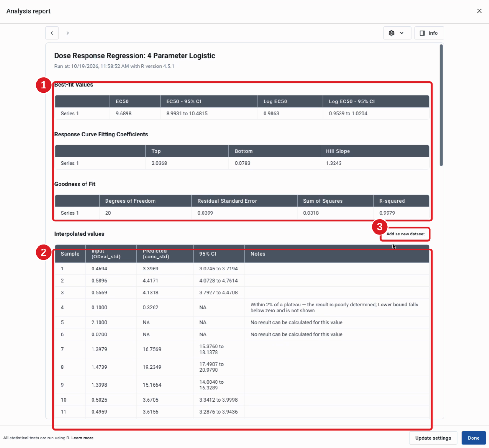Image resolution: width=489 pixels, height=448 pixels.
Task: Click the Interpolated values heading
Action: point(79,234)
